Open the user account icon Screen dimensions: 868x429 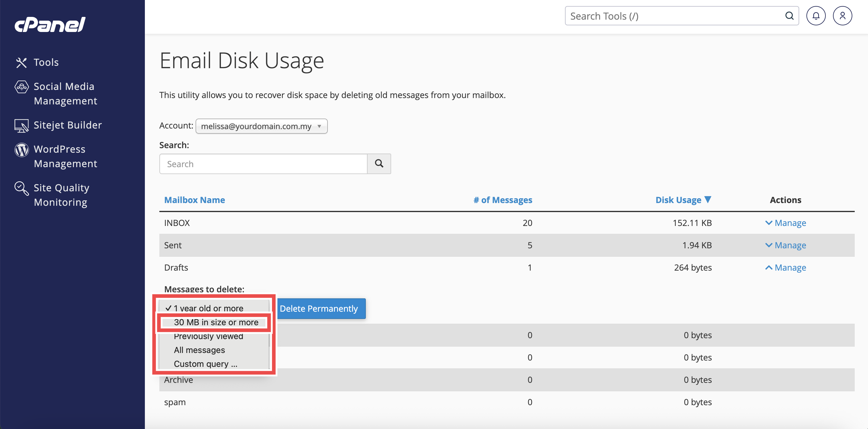(x=842, y=16)
